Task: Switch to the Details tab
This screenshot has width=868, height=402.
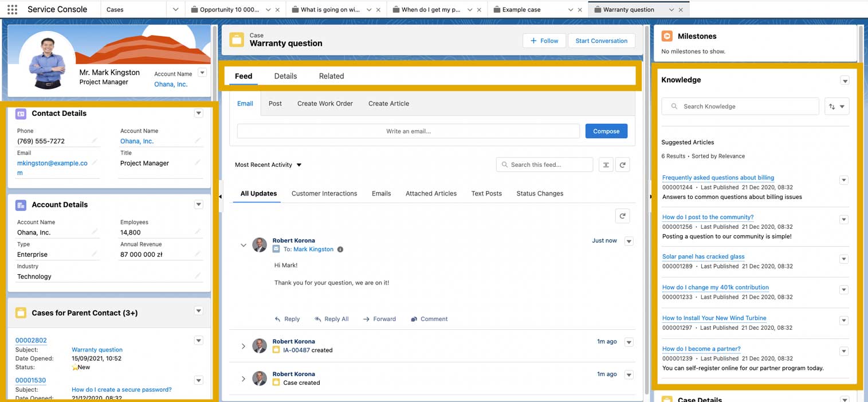Action: click(285, 76)
